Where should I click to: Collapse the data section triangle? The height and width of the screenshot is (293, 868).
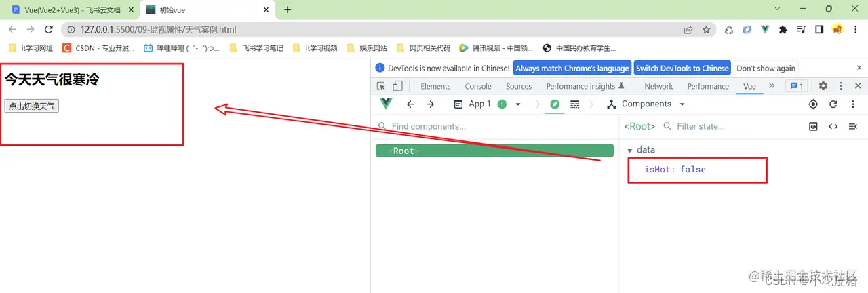click(630, 150)
